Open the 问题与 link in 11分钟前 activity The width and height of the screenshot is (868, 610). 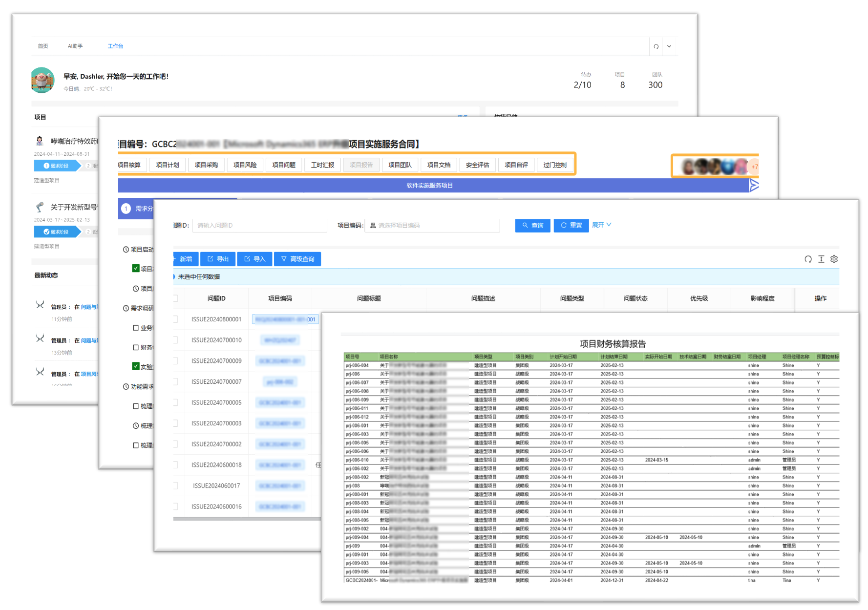coord(89,307)
